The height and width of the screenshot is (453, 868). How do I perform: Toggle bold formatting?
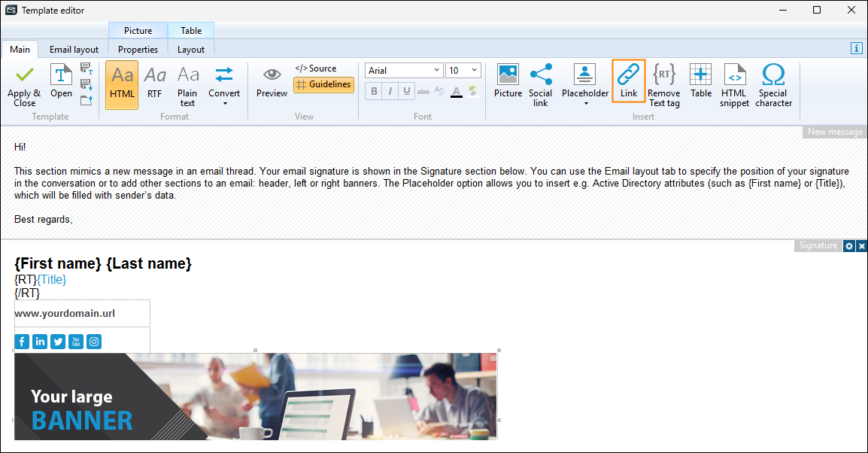(374, 91)
